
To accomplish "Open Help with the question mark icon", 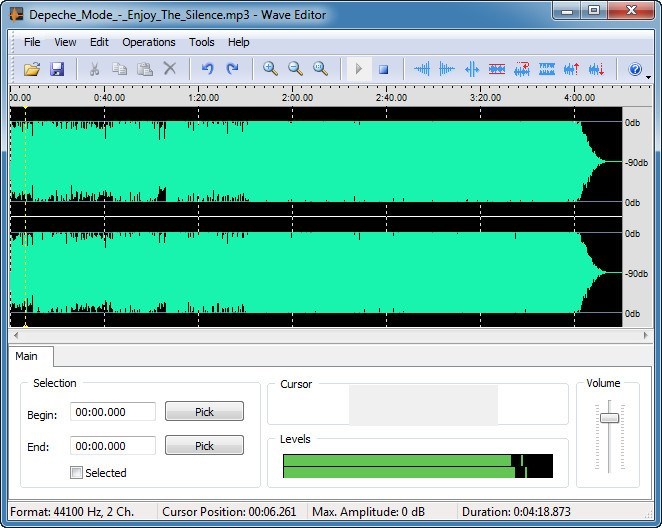I will (635, 69).
